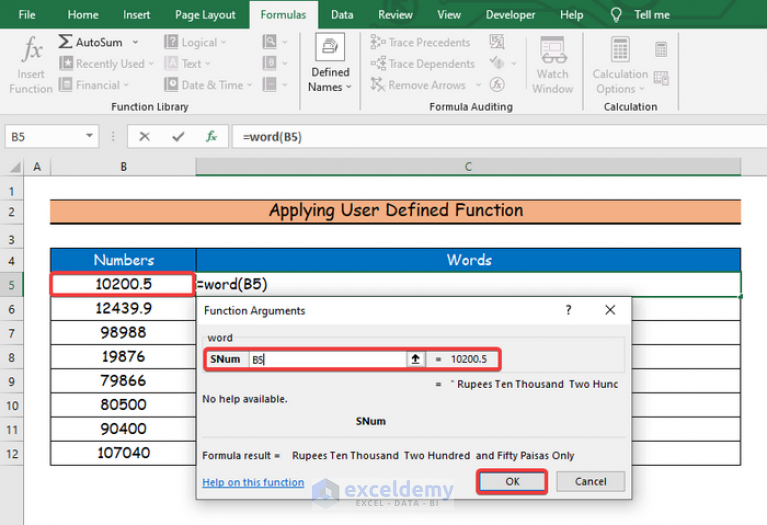Open the Defined Names icon
The image size is (767, 525).
(x=330, y=48)
